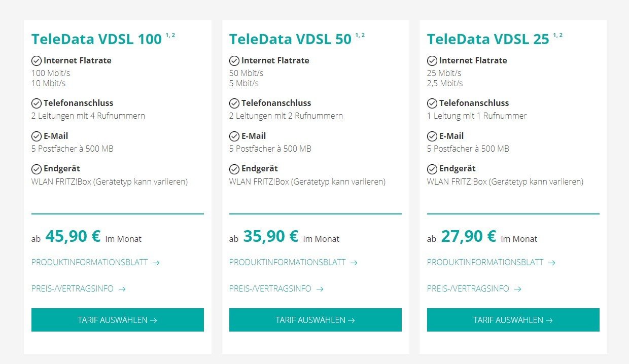
Task: Select the TeleData VDSL 100 tariff button
Action: coord(118,320)
